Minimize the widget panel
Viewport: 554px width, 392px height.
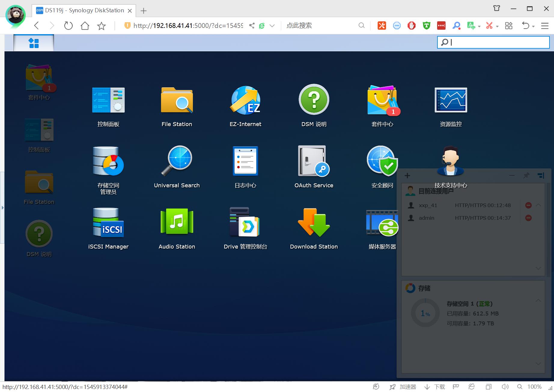pos(512,176)
